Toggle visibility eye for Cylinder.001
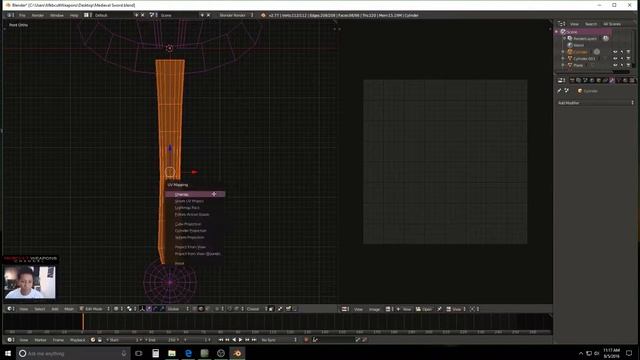640x360 pixels. 615,59
